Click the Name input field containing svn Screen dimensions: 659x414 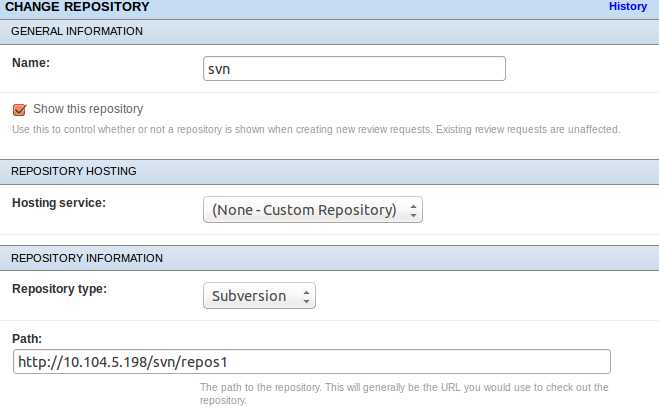tap(354, 68)
